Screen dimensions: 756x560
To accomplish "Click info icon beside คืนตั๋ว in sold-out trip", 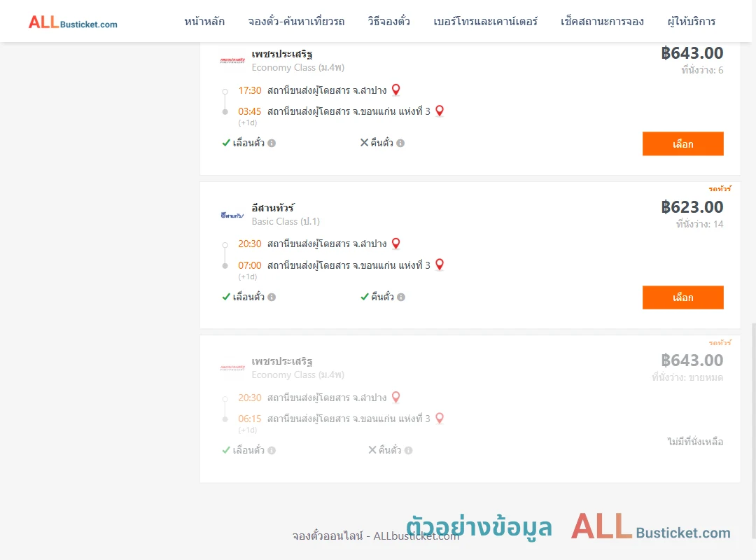I will click(x=408, y=451).
